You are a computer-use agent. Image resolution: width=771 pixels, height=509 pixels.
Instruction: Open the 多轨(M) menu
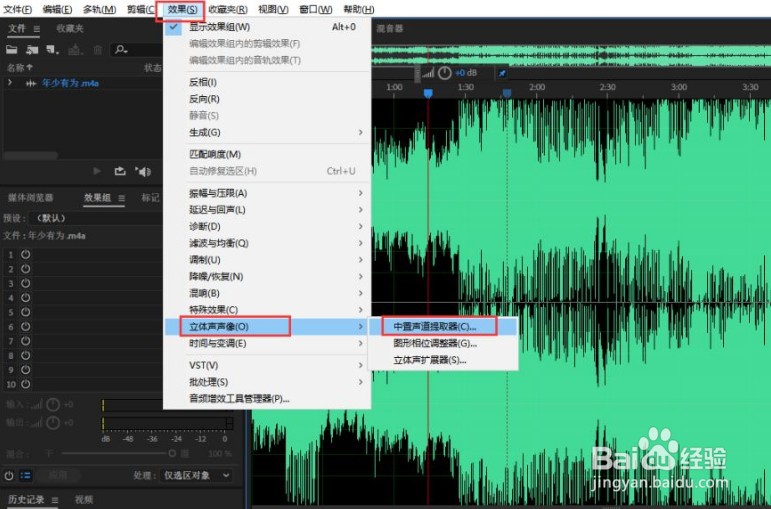99,9
